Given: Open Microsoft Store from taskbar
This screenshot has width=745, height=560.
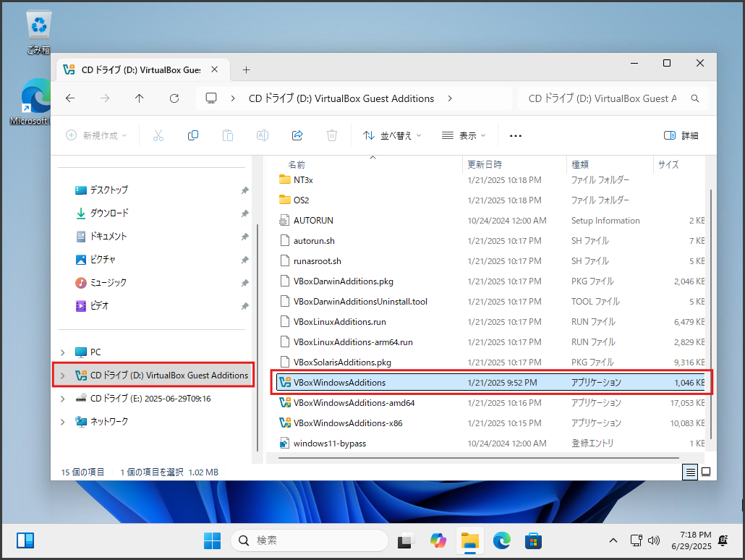Looking at the screenshot, I should 533,540.
